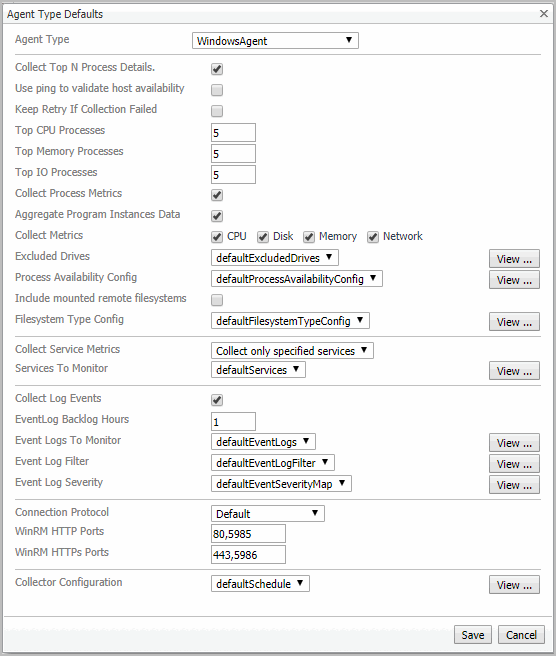Enable Keep Retry If Collection Failed
556x656 pixels.
tap(217, 110)
